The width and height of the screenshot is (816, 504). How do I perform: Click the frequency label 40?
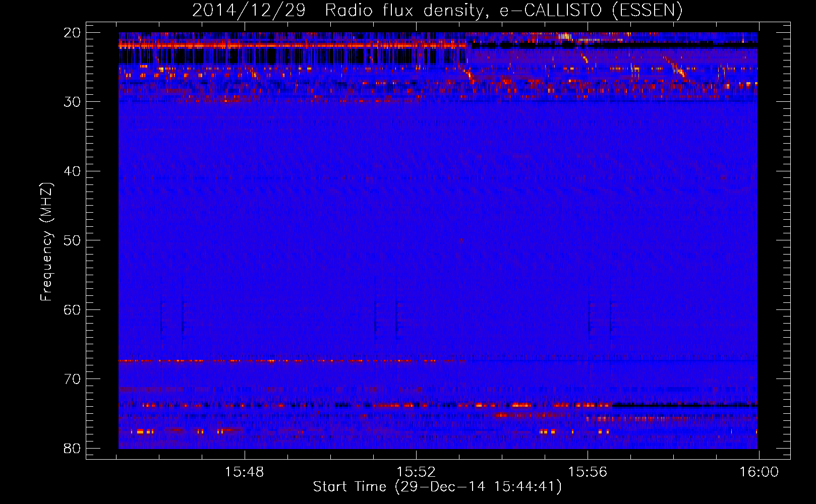[x=72, y=171]
